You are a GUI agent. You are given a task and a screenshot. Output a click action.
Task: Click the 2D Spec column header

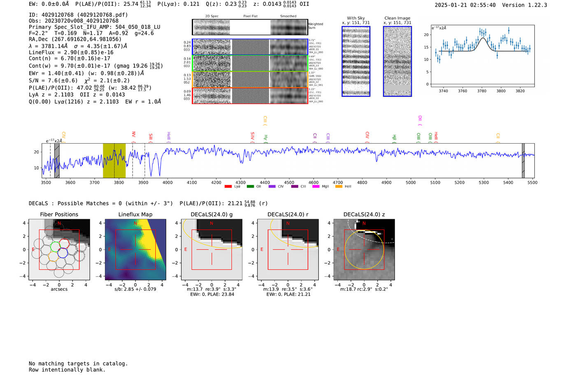point(212,16)
